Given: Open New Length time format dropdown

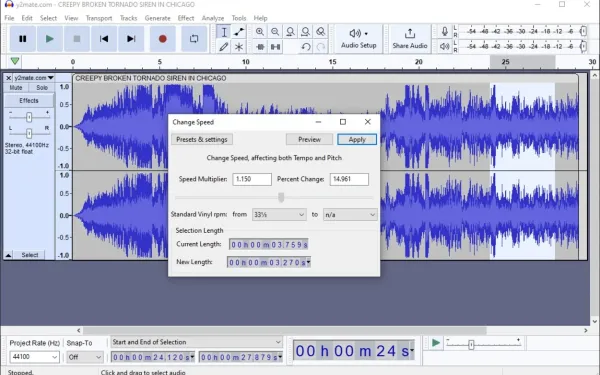Looking at the screenshot, I should click(308, 262).
